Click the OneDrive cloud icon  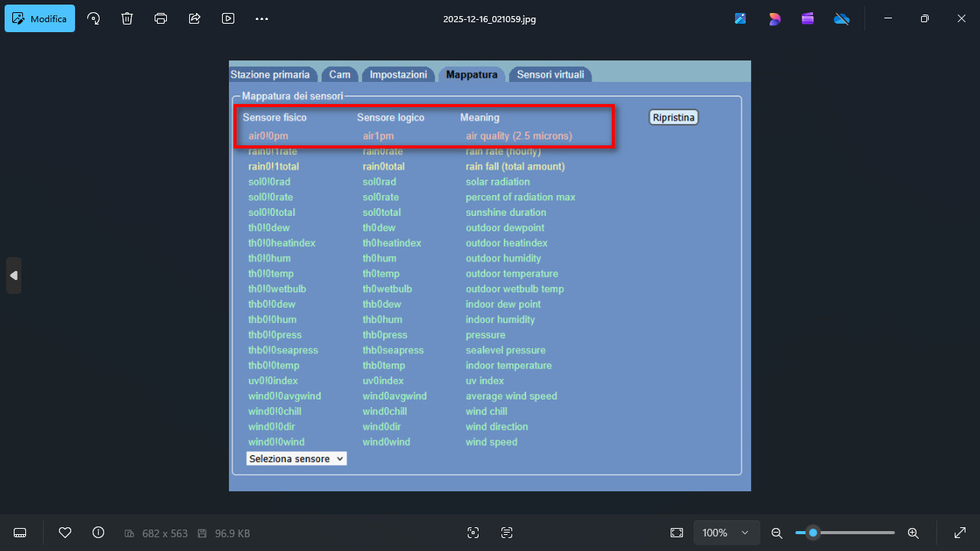pos(841,18)
